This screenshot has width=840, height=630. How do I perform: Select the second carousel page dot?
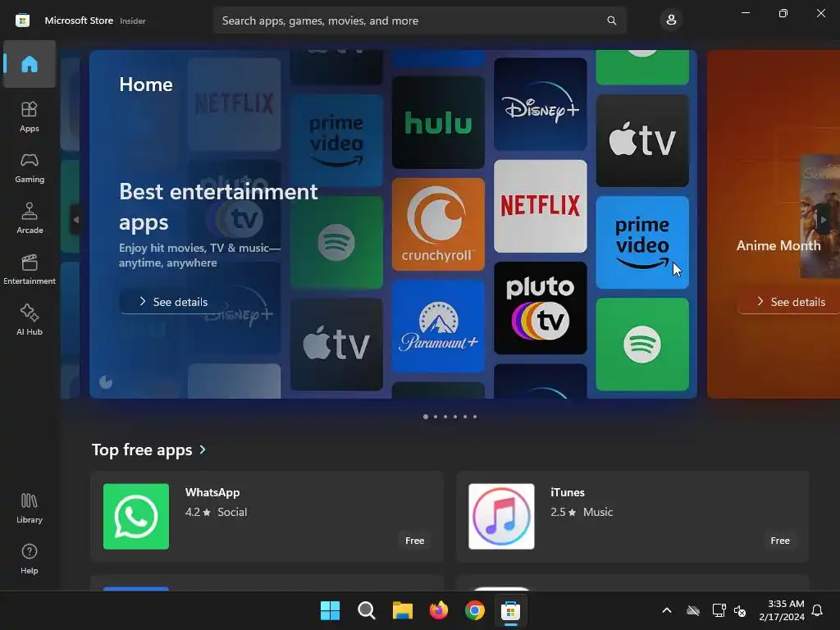pyautogui.click(x=436, y=416)
